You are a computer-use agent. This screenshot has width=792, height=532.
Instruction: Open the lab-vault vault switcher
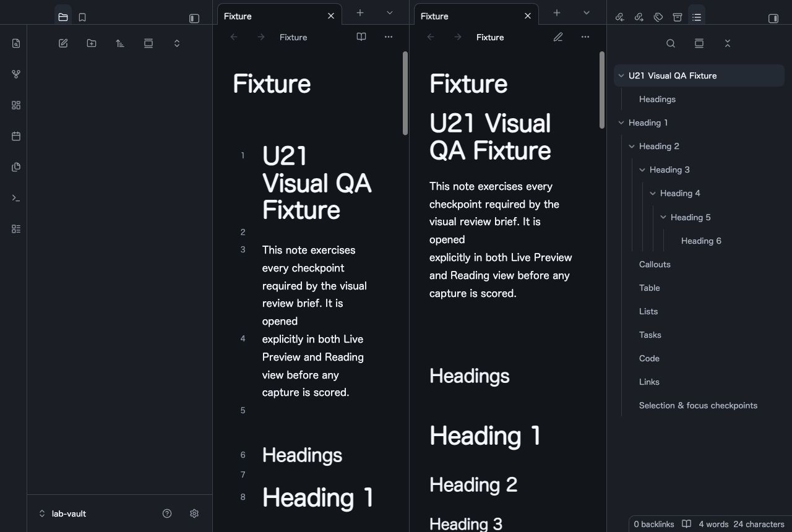[62, 513]
